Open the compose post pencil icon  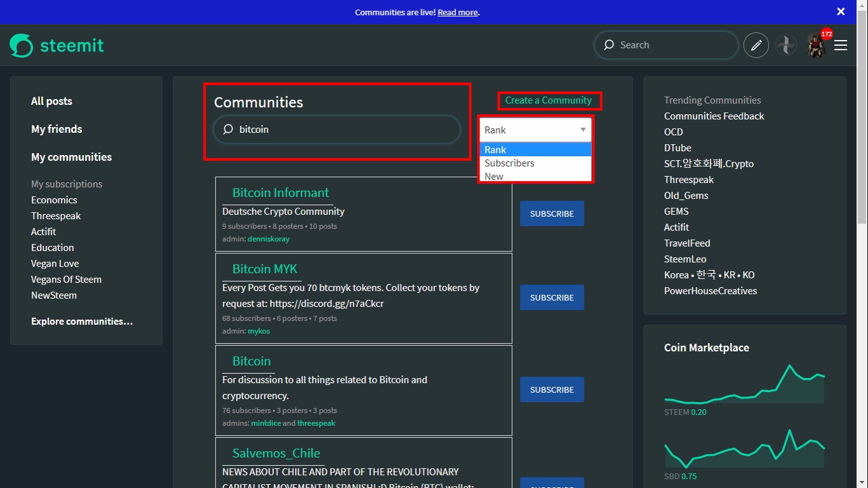click(x=756, y=45)
